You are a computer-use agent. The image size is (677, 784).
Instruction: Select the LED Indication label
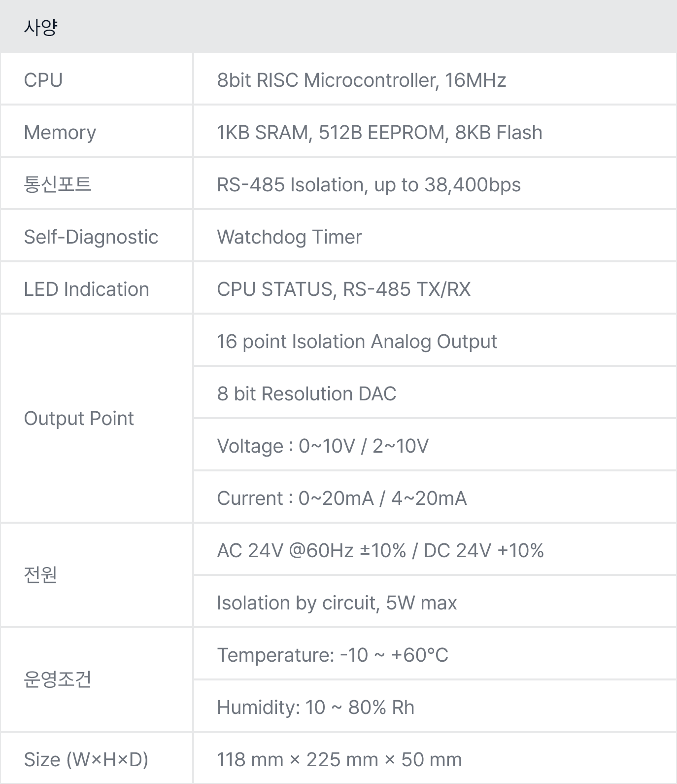point(87,289)
